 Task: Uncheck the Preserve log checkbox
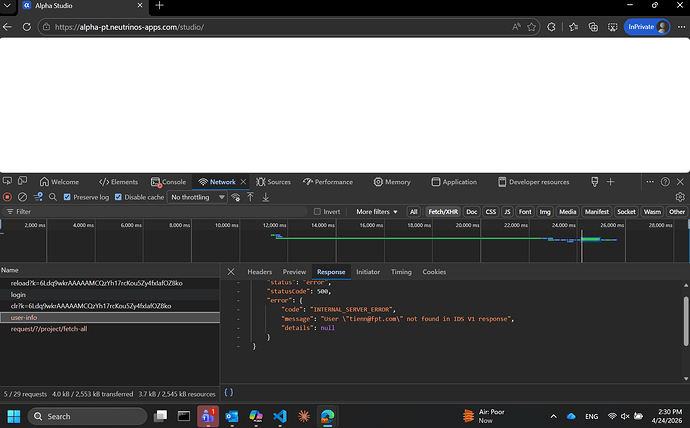[x=67, y=197]
